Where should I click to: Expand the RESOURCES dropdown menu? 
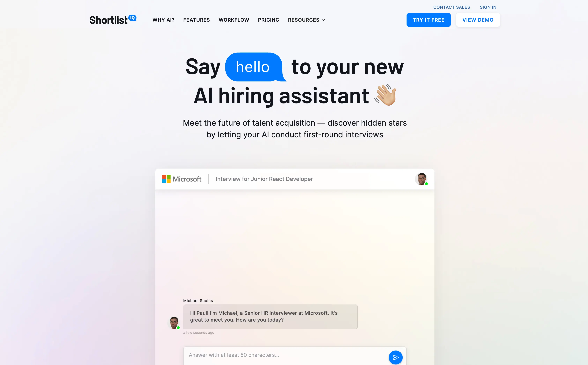pyautogui.click(x=306, y=20)
